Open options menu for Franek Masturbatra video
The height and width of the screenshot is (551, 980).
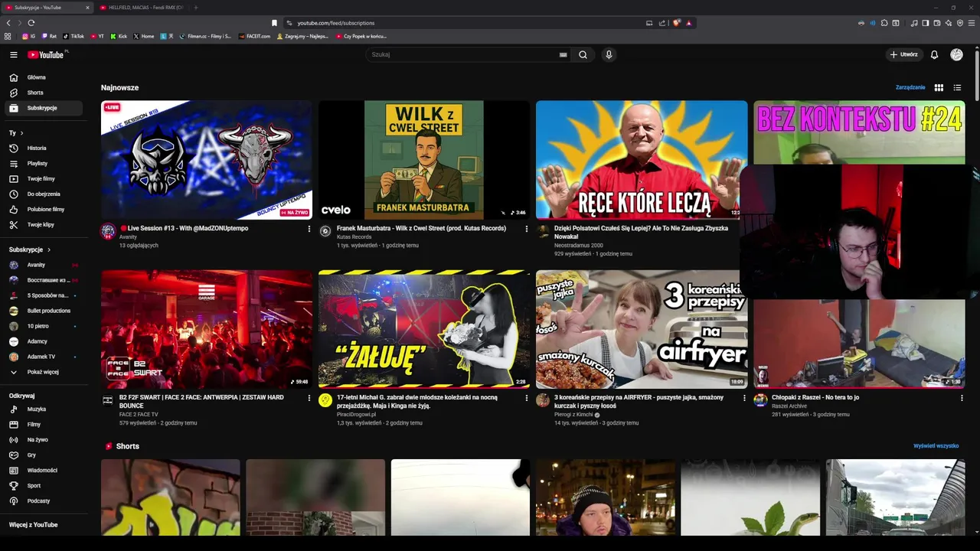point(526,229)
